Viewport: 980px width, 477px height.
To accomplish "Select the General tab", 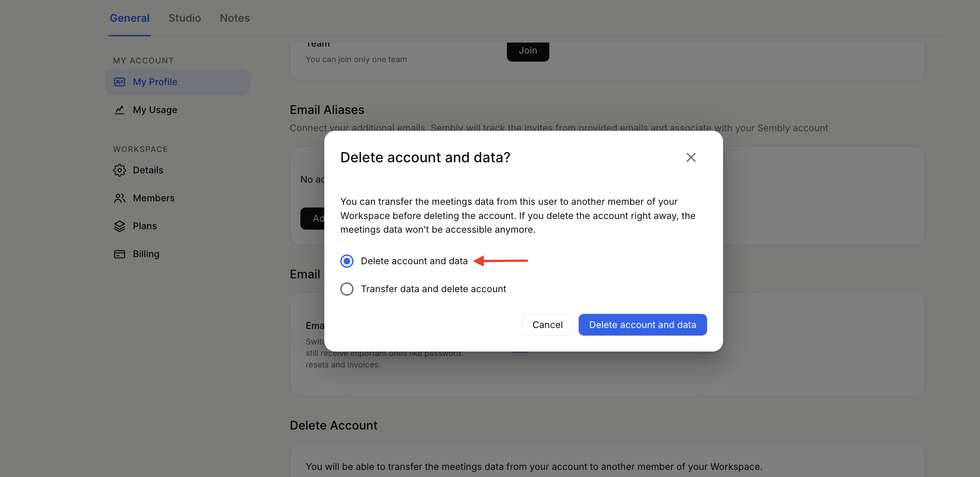I will coord(130,18).
